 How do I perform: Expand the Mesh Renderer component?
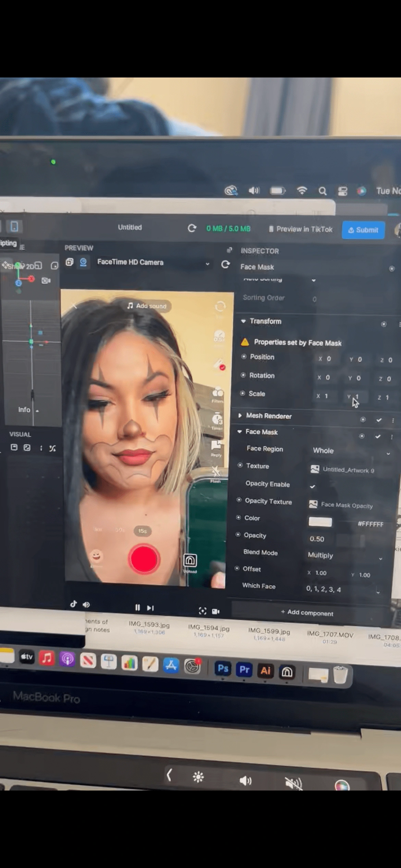coord(240,415)
